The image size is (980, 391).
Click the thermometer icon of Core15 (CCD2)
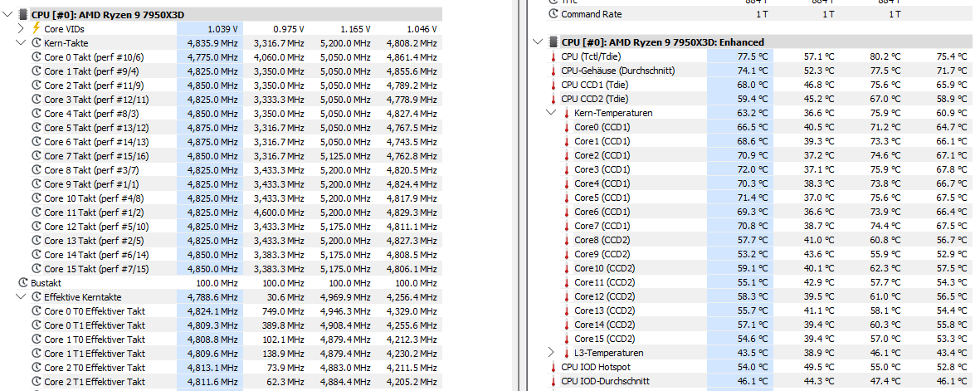pos(566,339)
